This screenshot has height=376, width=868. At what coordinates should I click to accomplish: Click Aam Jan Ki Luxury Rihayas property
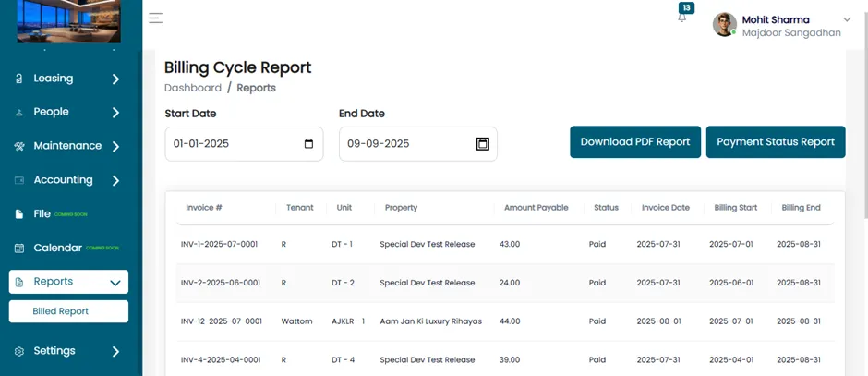point(430,321)
